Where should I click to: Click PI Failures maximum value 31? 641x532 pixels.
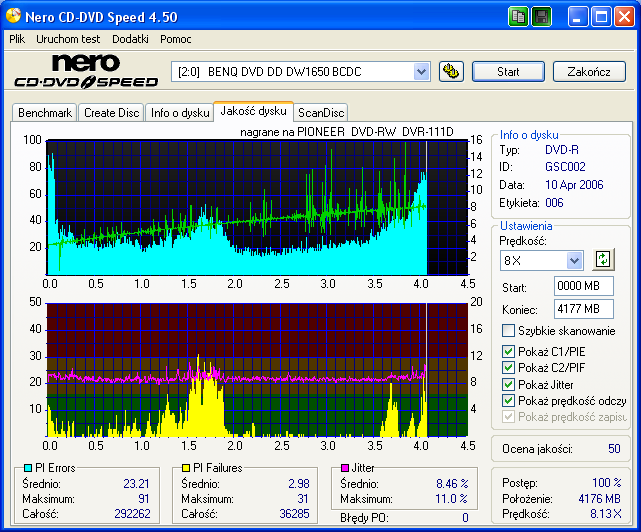(303, 499)
